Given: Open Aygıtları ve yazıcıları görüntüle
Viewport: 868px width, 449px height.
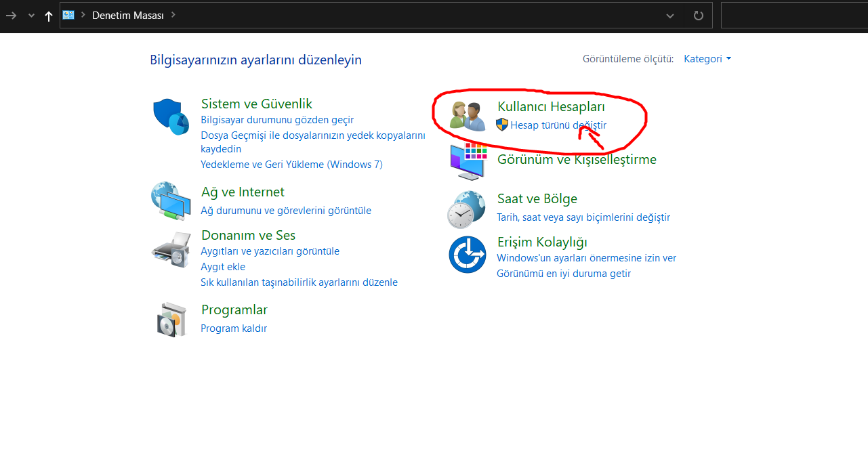Looking at the screenshot, I should tap(270, 251).
